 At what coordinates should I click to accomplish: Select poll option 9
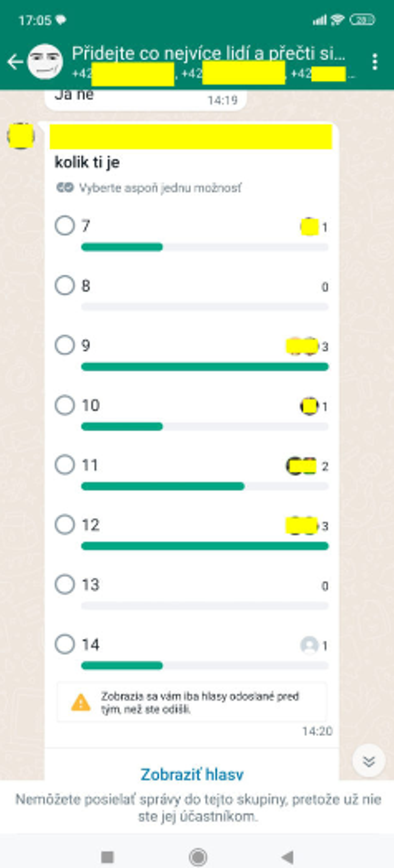[x=65, y=345]
